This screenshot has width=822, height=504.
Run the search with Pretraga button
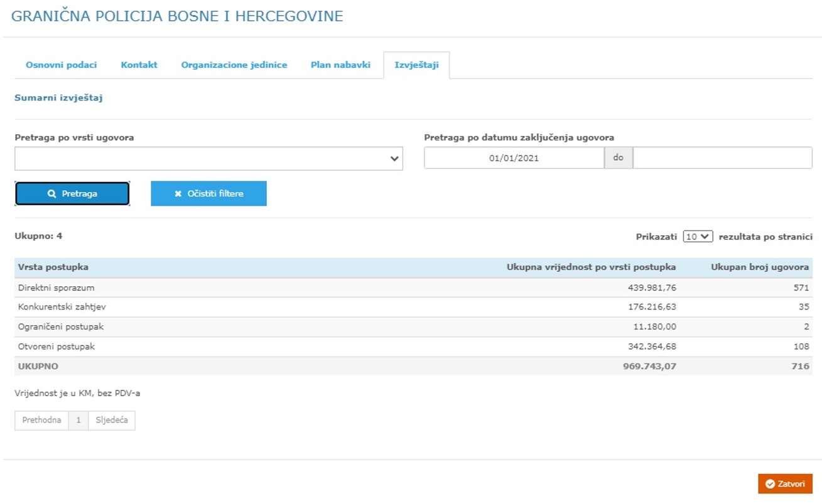tap(72, 194)
